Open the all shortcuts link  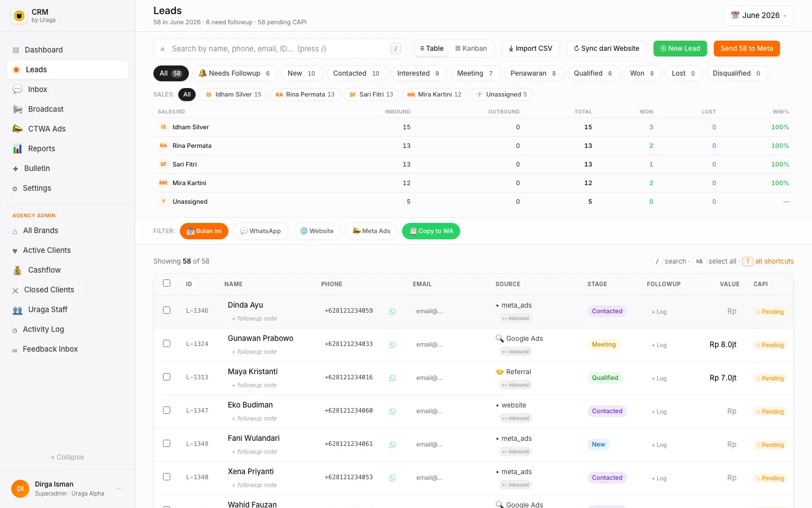(774, 261)
